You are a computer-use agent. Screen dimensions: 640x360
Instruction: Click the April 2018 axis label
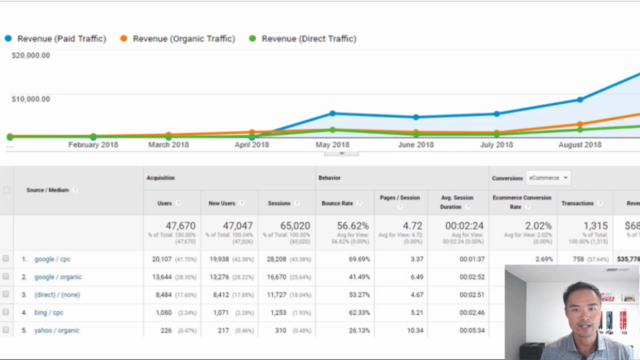(252, 145)
